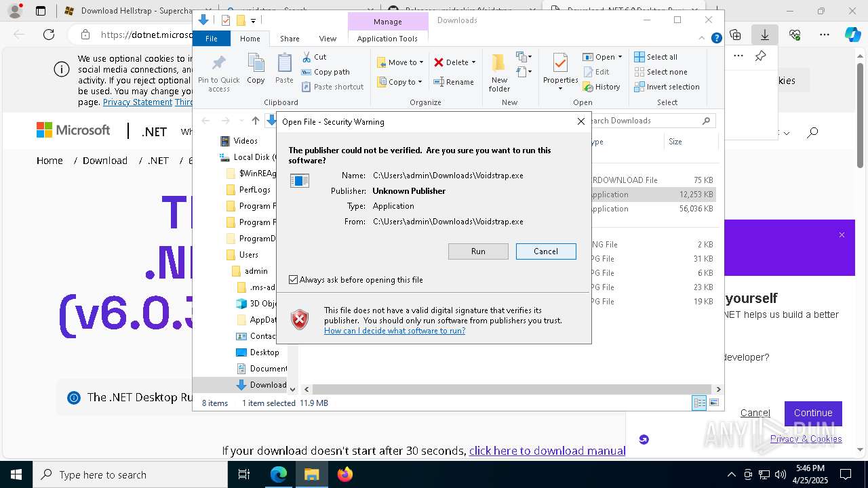The image size is (868, 488).
Task: Select the Users folder in navigation tree
Action: click(x=249, y=255)
